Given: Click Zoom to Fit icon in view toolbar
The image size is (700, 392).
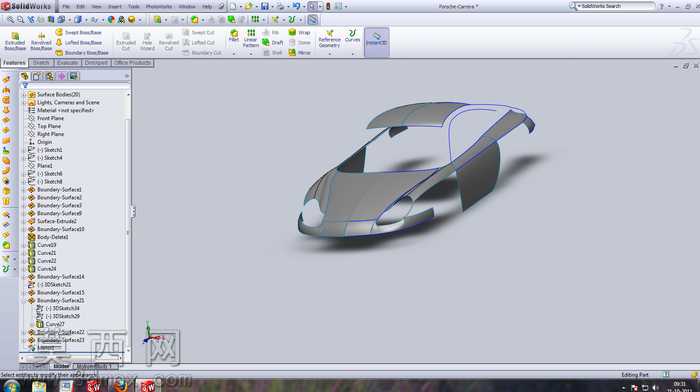Looking at the screenshot, I should (x=10, y=20).
